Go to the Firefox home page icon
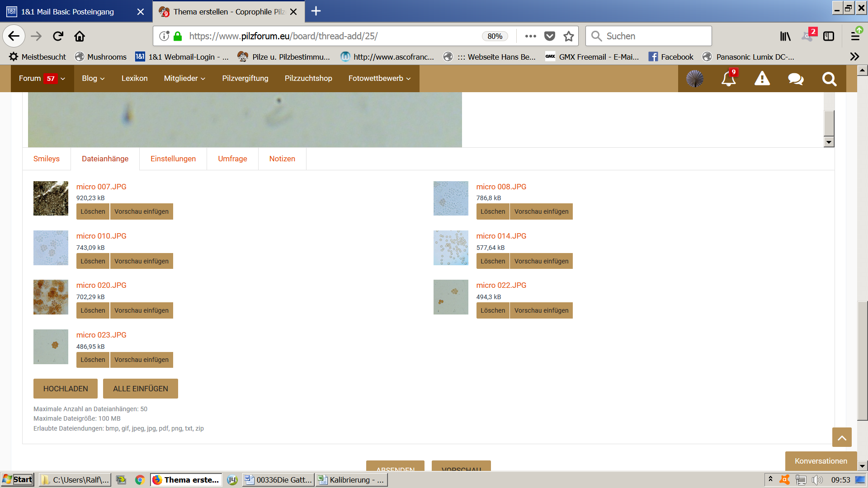868x488 pixels. (80, 36)
